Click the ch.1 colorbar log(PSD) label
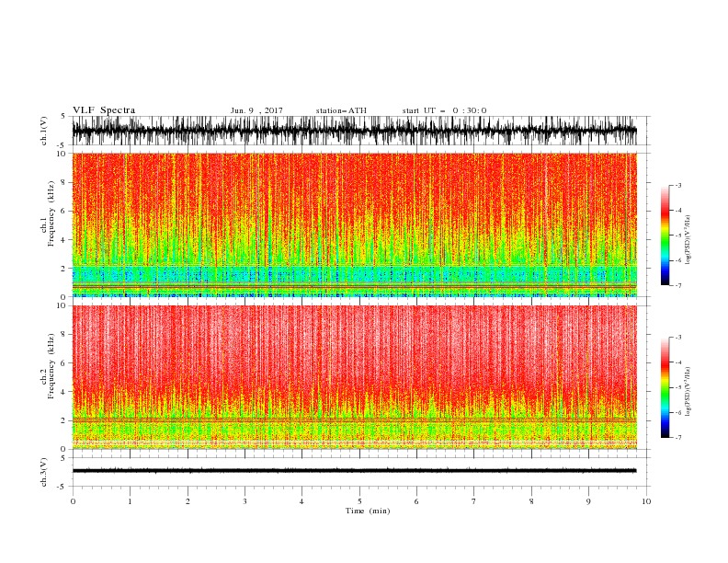This screenshot has height=563, width=728. click(688, 240)
